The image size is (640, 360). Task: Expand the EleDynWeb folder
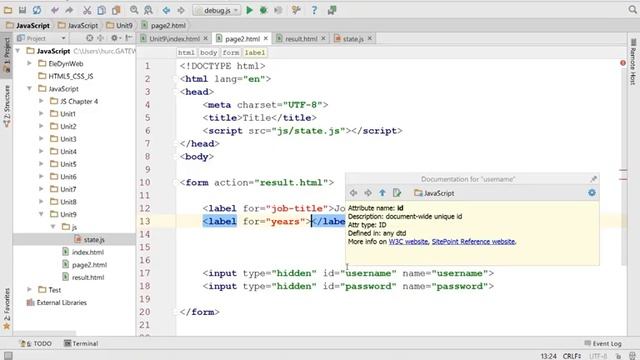pos(29,63)
